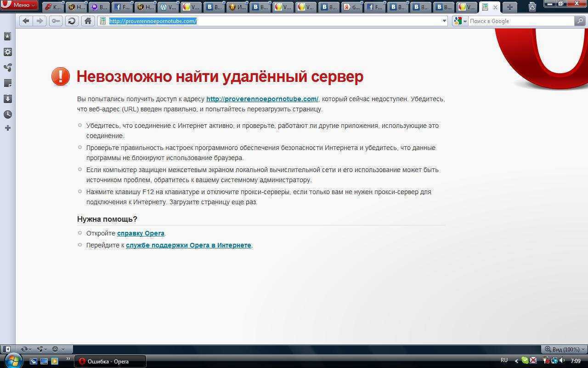The image size is (588, 368).
Task: Switch to the WordPress icon tab
Action: [x=168, y=7]
